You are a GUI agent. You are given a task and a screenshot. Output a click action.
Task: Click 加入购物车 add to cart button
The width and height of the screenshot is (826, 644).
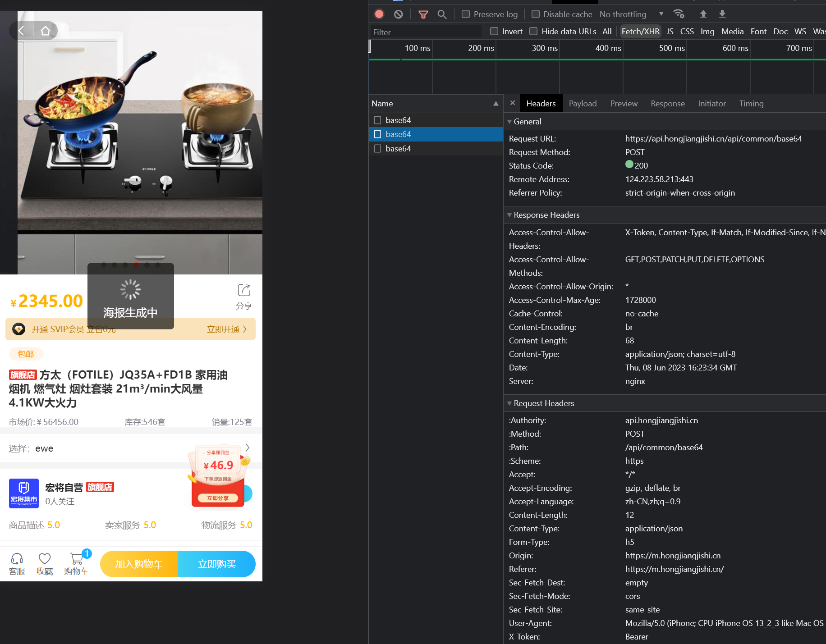[139, 564]
